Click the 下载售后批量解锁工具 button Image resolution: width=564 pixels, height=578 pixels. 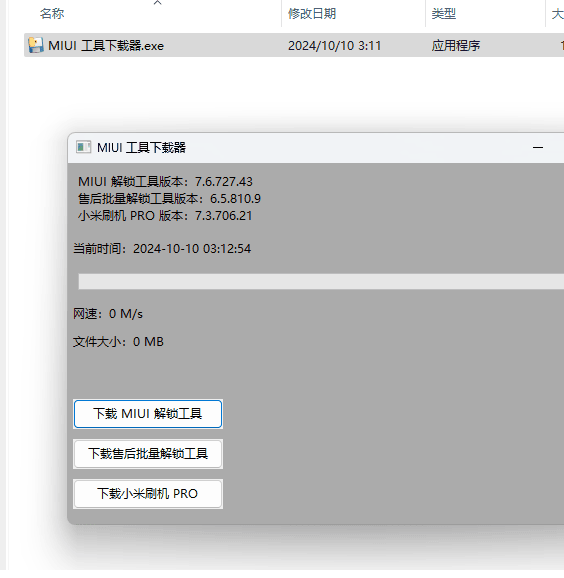pyautogui.click(x=148, y=453)
